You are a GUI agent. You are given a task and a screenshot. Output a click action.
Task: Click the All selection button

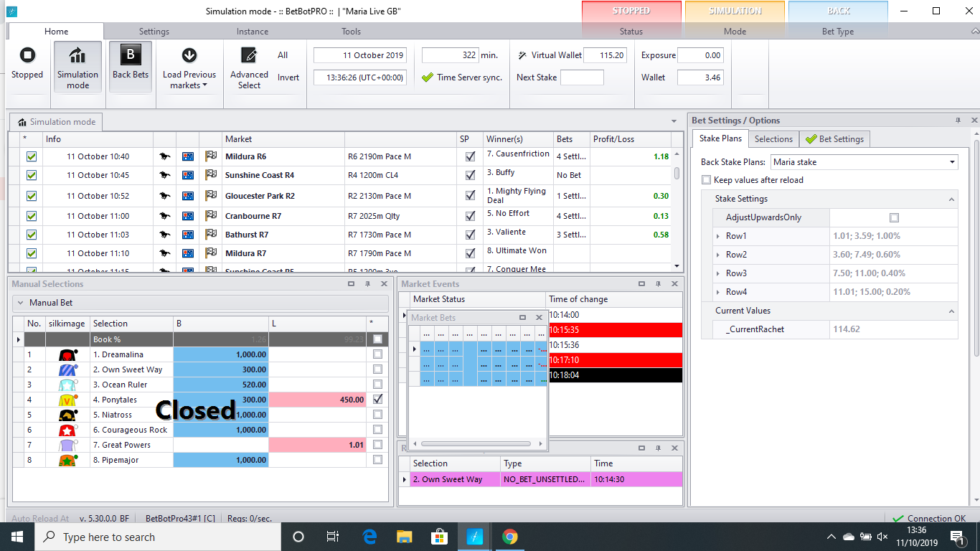pos(283,55)
